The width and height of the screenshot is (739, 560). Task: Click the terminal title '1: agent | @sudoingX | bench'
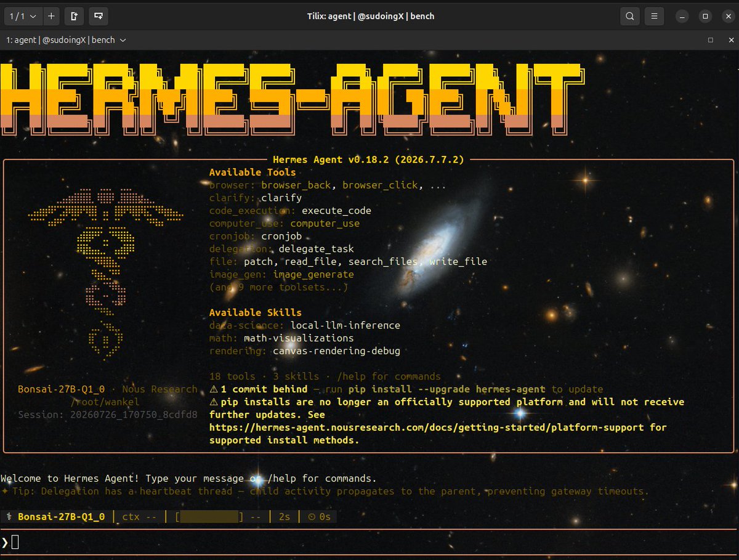[x=60, y=40]
